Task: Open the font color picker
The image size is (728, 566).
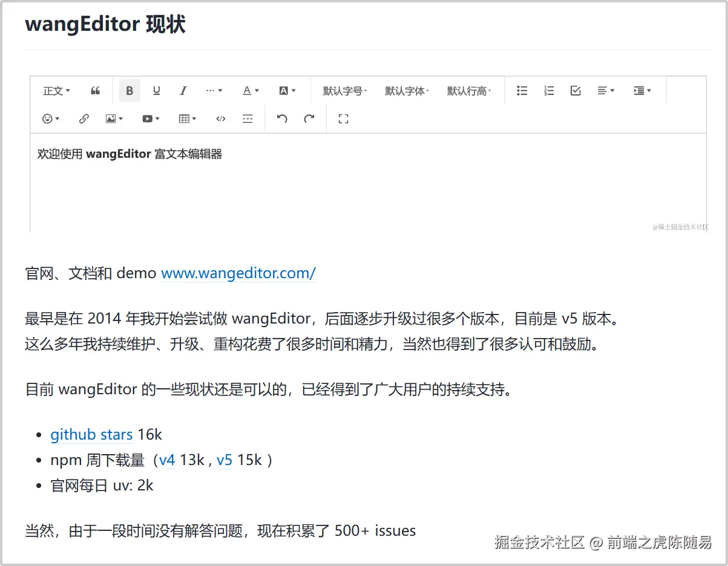Action: [249, 90]
